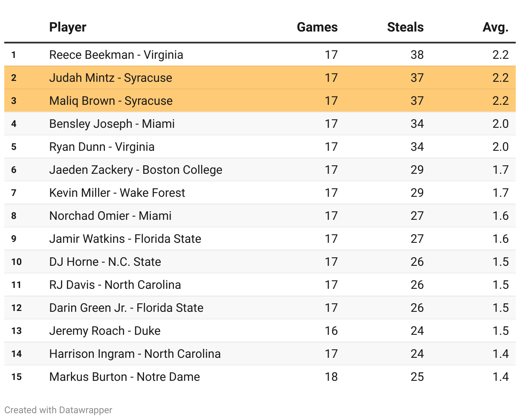This screenshot has width=520, height=420.
Task: Click Markus Burton - Notre Dame entry
Action: 125,377
